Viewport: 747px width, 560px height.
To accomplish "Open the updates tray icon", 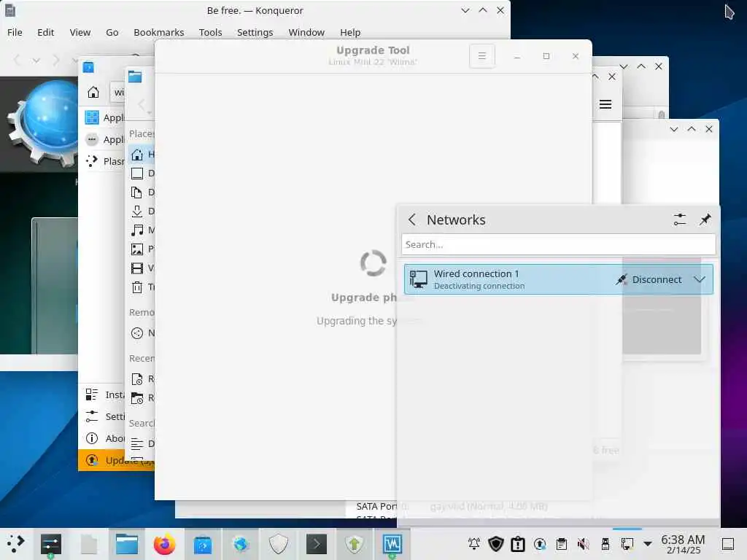I will click(x=540, y=544).
